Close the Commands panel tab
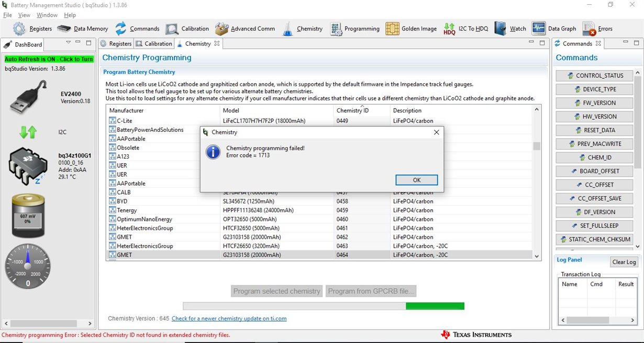The width and height of the screenshot is (644, 343). coord(598,43)
